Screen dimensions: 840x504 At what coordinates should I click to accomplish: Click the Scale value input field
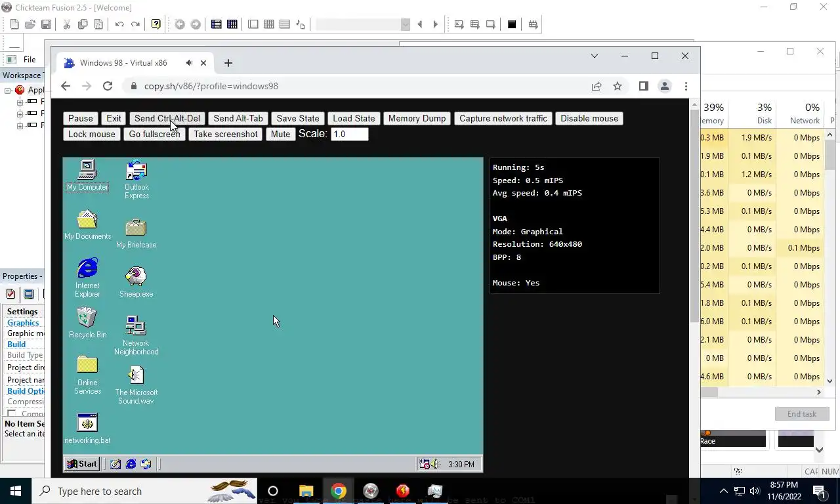350,134
